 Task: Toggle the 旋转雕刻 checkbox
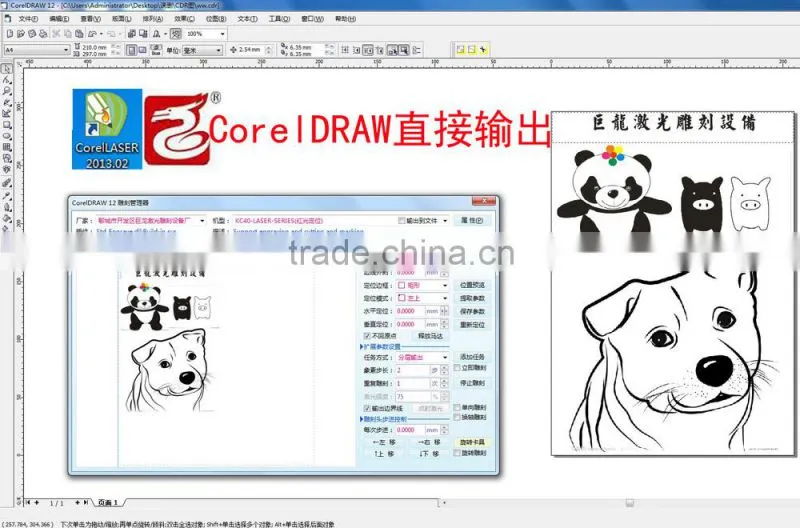click(457, 453)
